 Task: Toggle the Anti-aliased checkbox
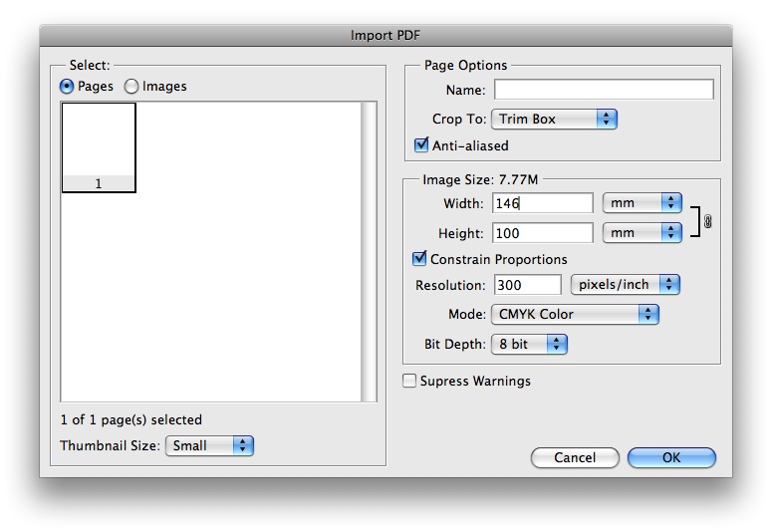click(421, 145)
